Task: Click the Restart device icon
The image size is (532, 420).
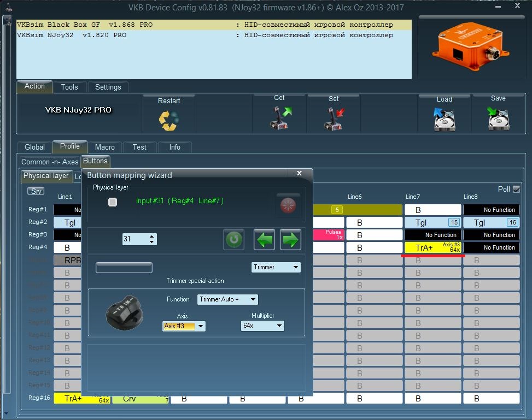Action: 168,120
